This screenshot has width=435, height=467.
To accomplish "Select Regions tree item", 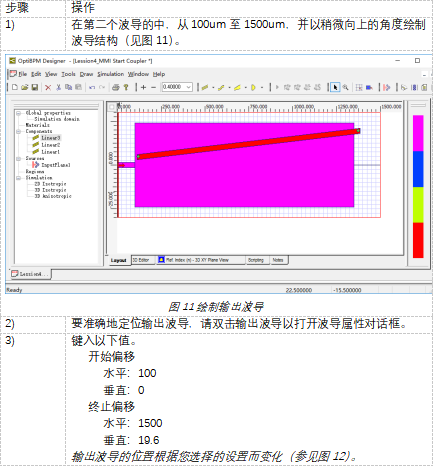I will coord(35,171).
